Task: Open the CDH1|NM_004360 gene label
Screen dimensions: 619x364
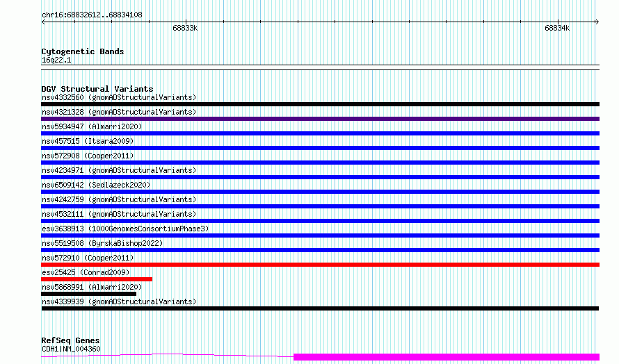Action: 71,349
